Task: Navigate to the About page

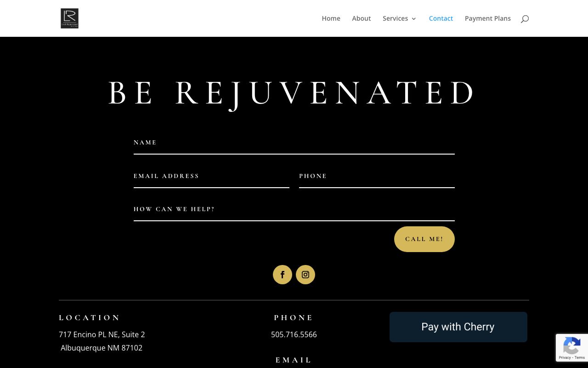Action: tap(362, 18)
